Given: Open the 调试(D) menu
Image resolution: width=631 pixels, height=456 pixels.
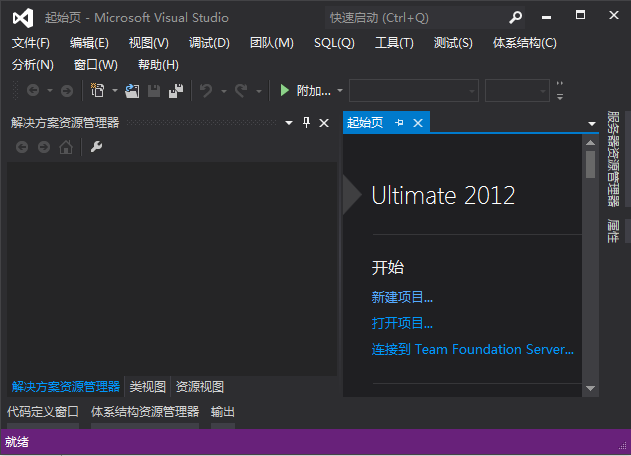Looking at the screenshot, I should point(209,43).
